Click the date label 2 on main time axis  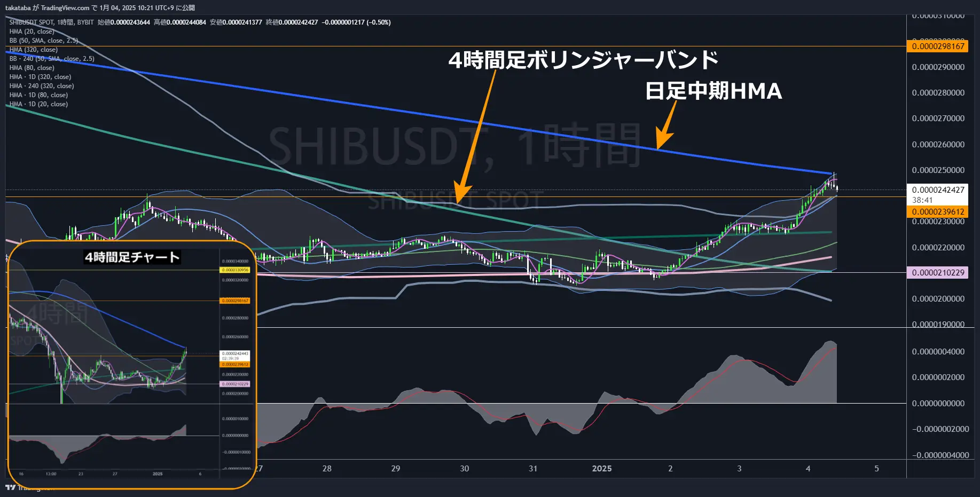(670, 469)
